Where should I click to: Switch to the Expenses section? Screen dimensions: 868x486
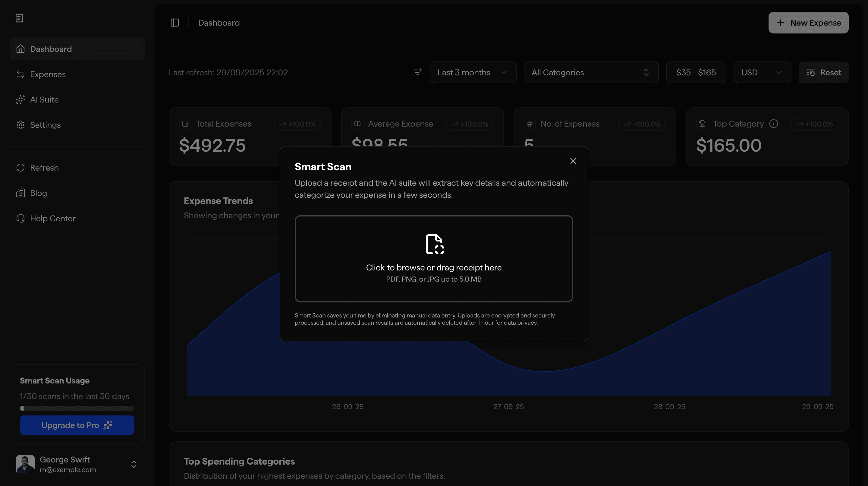tap(48, 74)
